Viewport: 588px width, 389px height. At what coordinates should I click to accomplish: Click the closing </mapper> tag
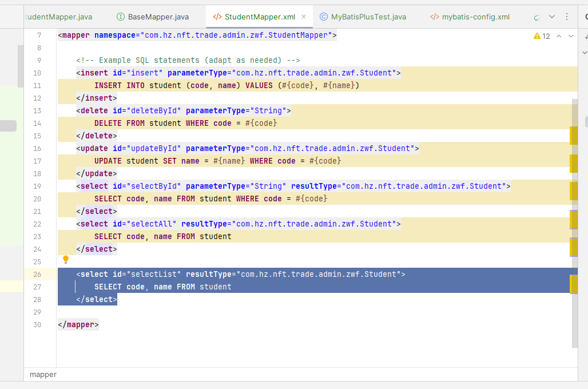(78, 324)
